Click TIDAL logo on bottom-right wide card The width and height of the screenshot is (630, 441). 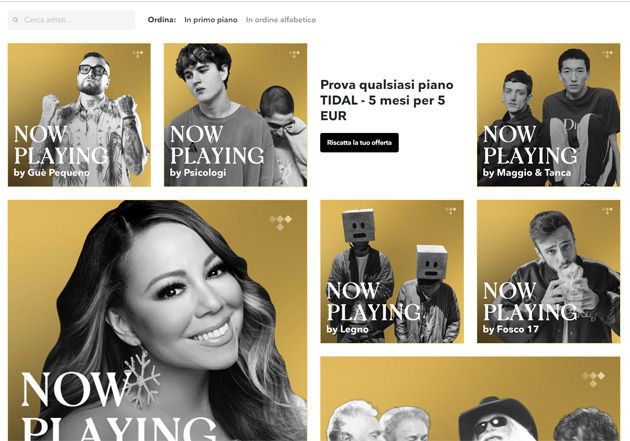pyautogui.click(x=593, y=379)
